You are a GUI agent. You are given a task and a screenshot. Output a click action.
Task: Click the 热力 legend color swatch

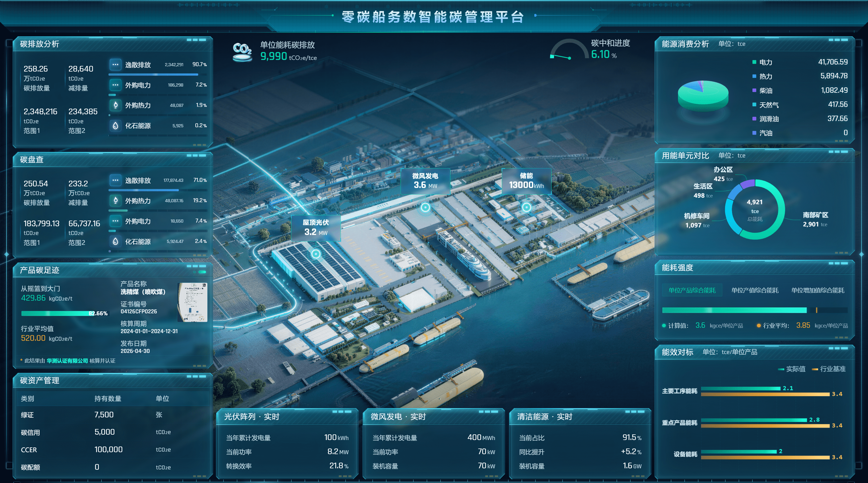[754, 76]
